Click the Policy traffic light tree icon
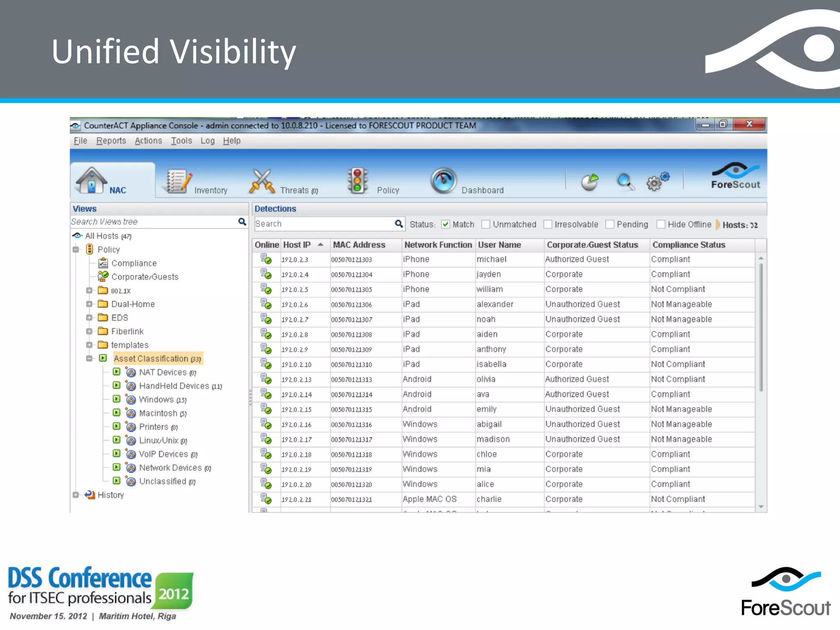This screenshot has height=630, width=840. pos(89,249)
